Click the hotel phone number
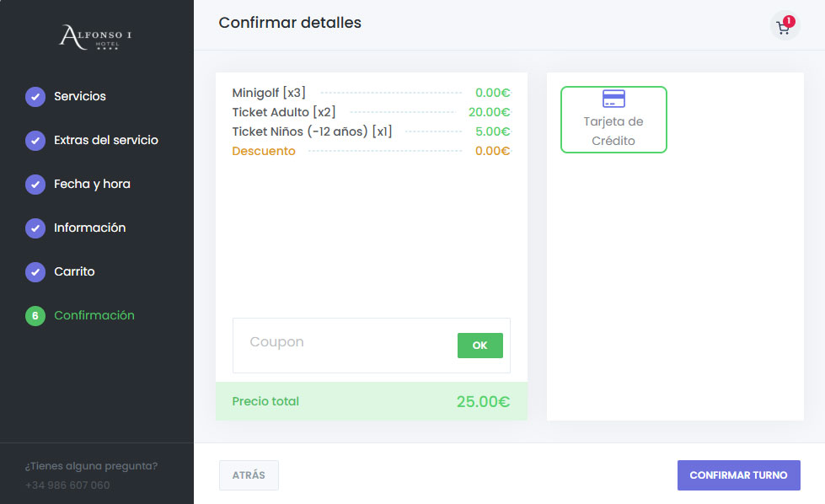 click(x=67, y=485)
